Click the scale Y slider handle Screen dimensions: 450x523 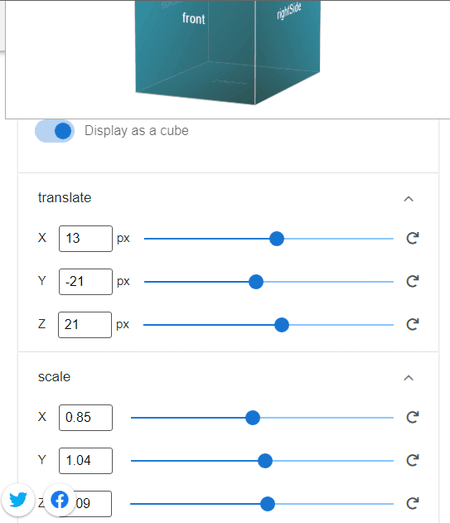(x=265, y=461)
